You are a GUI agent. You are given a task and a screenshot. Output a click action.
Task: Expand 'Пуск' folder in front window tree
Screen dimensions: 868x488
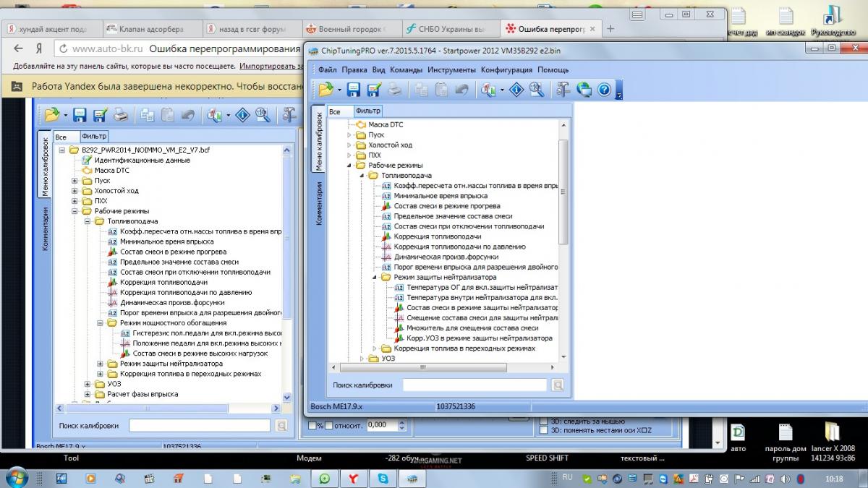click(349, 135)
